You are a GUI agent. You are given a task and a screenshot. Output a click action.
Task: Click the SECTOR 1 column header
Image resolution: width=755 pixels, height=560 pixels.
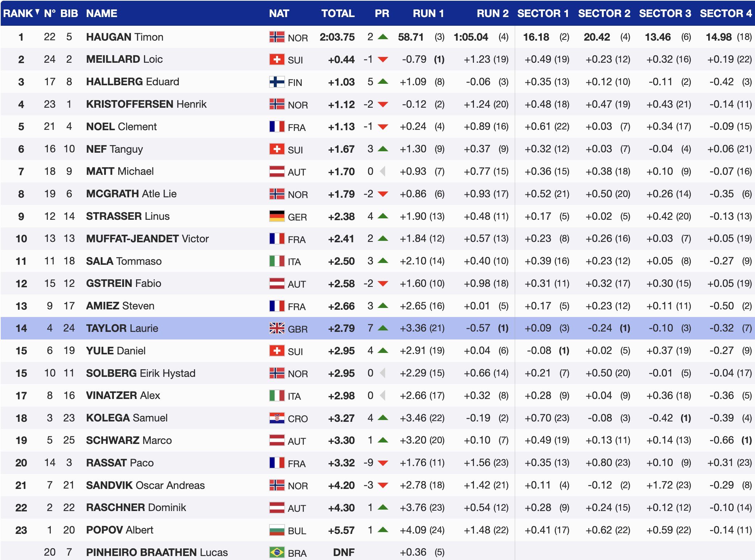coord(542,13)
